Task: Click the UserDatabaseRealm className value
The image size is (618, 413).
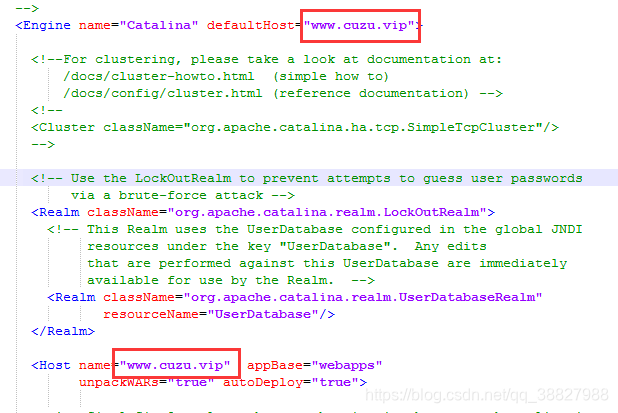Action: pyautogui.click(x=363, y=297)
